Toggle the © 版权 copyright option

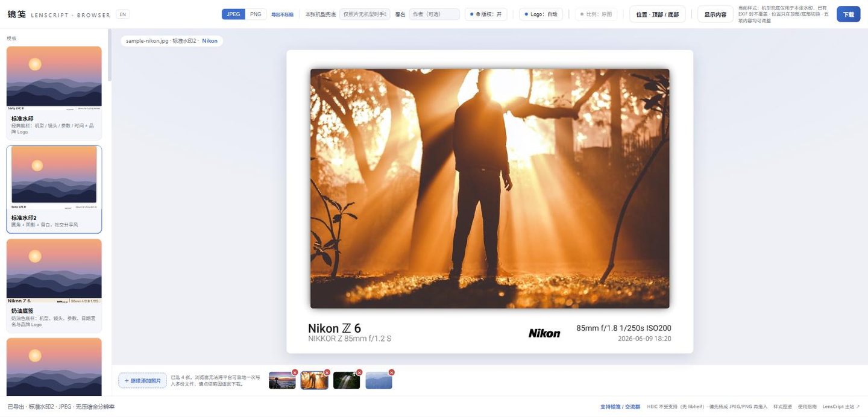[x=486, y=14]
